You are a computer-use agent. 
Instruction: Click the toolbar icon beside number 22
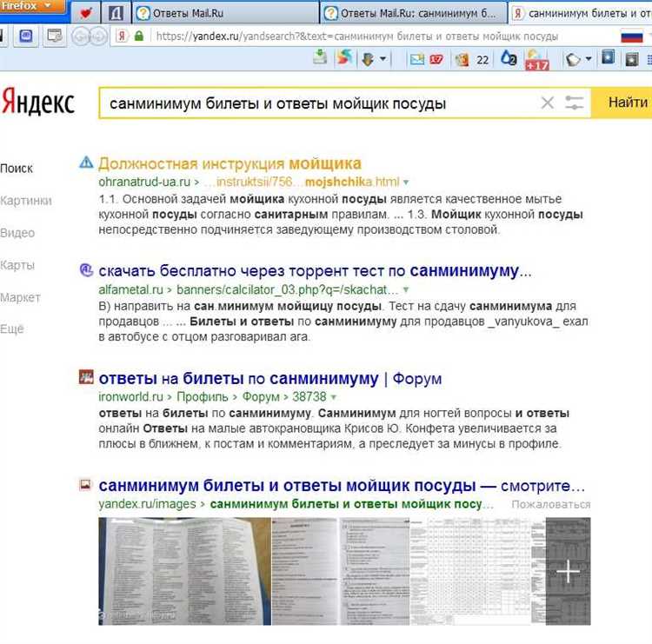[462, 59]
